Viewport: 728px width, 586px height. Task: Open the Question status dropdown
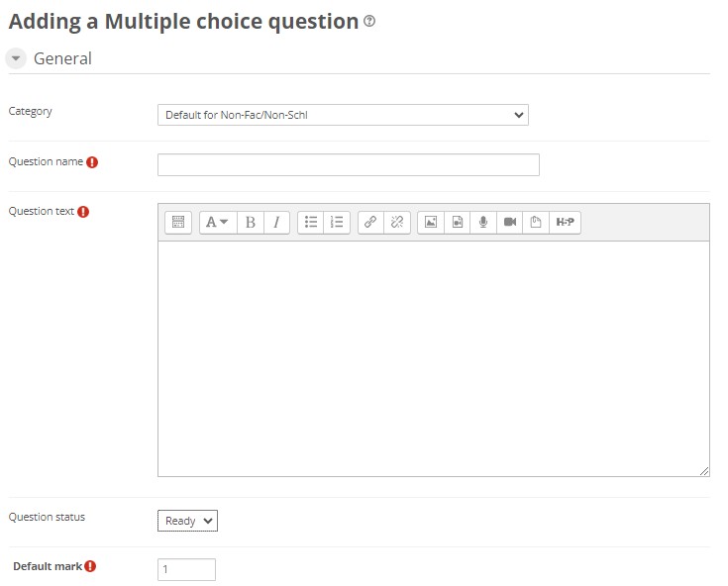pyautogui.click(x=187, y=521)
